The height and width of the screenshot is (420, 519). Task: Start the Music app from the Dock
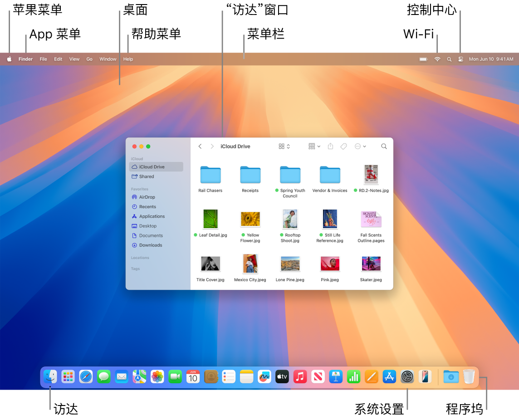pos(300,376)
